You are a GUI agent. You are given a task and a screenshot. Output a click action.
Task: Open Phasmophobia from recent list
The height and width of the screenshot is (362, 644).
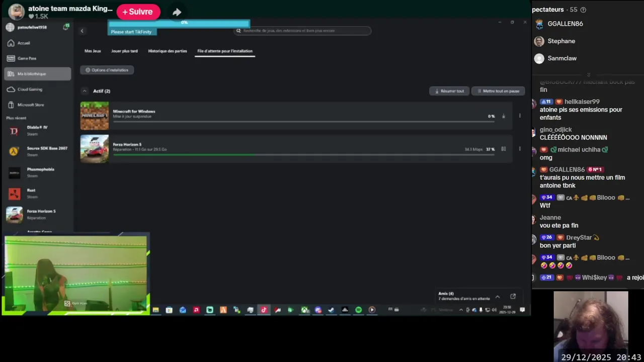pos(37,172)
